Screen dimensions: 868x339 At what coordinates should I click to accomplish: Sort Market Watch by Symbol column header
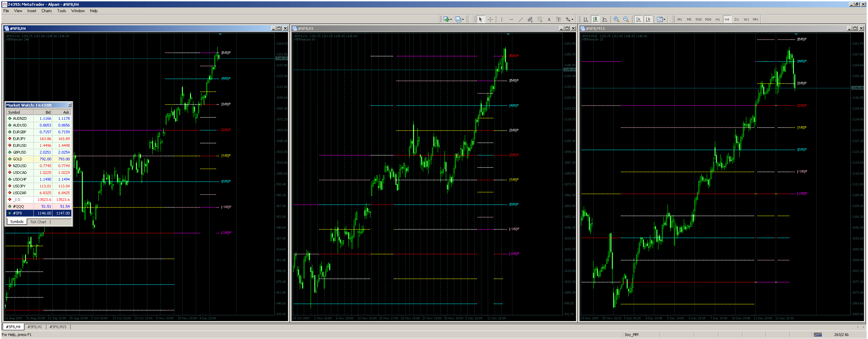(x=20, y=112)
